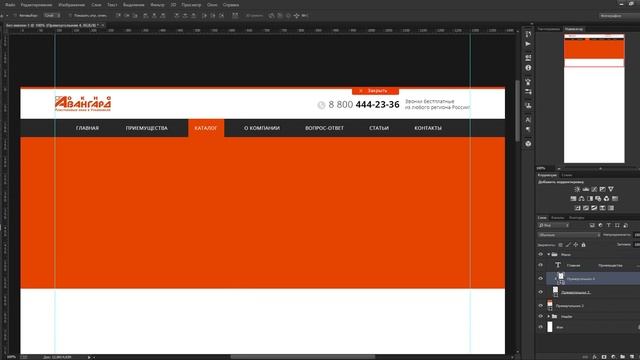This screenshot has width=640, height=360.
Task: Add a Color Balance adjustment layer
Action: pyautogui.click(x=582, y=199)
